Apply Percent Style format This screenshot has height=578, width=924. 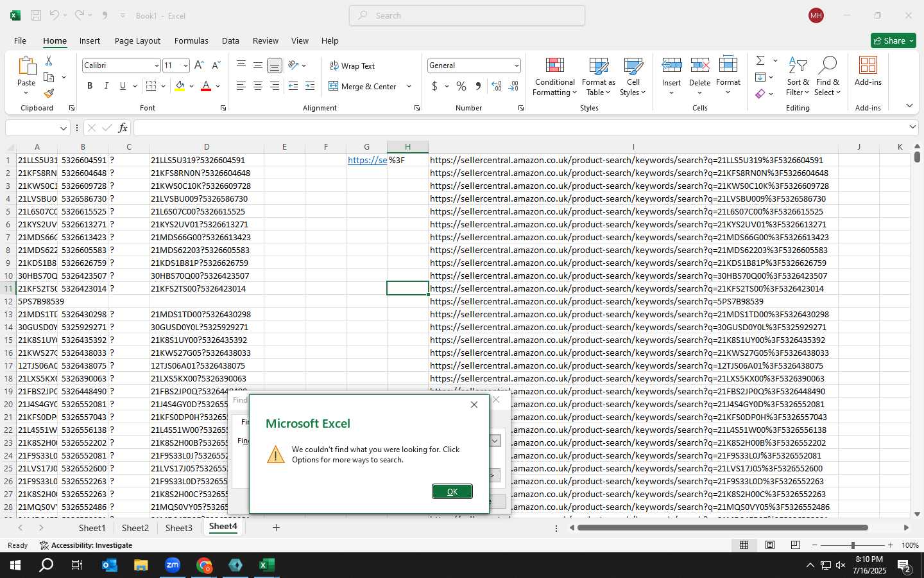click(x=461, y=86)
